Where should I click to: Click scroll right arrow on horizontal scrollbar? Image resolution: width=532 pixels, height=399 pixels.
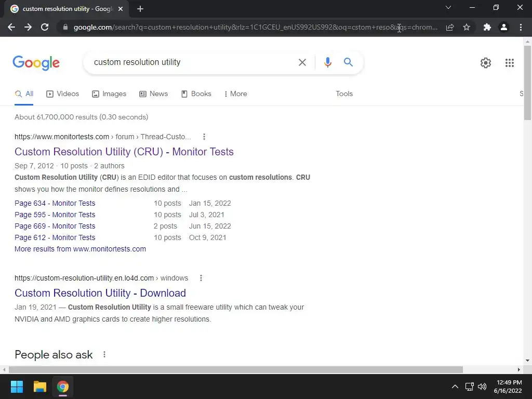point(519,369)
